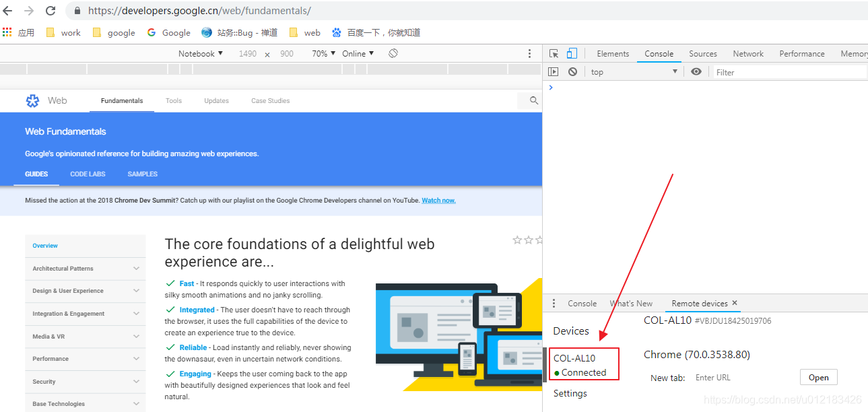Click the first rating star icon

tap(517, 240)
